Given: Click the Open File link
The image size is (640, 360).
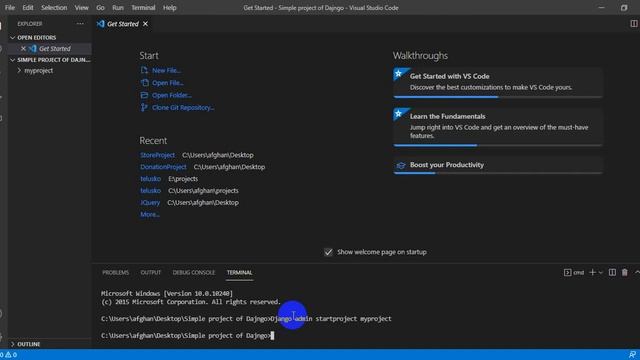Looking at the screenshot, I should (168, 83).
